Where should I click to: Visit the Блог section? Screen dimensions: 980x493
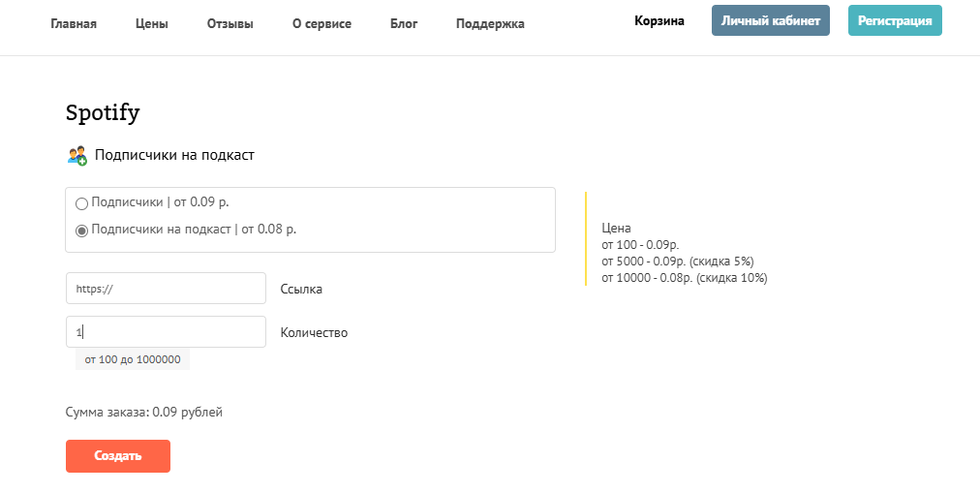pos(404,24)
